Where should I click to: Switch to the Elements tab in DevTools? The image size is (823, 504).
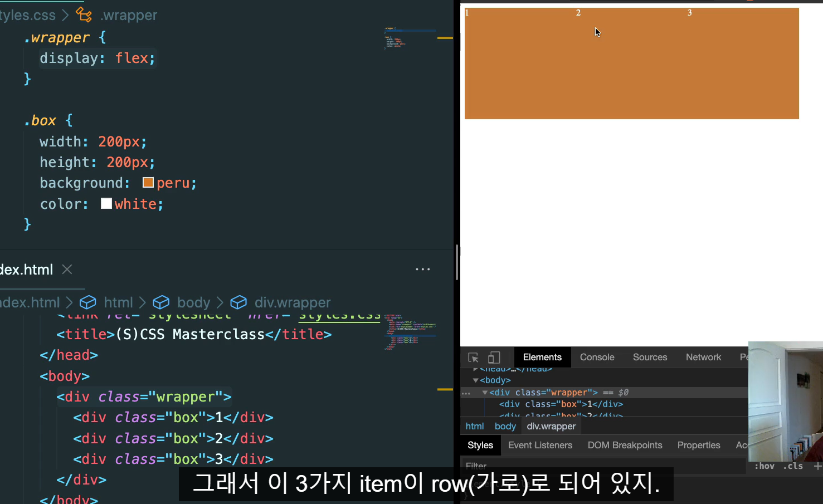click(542, 358)
